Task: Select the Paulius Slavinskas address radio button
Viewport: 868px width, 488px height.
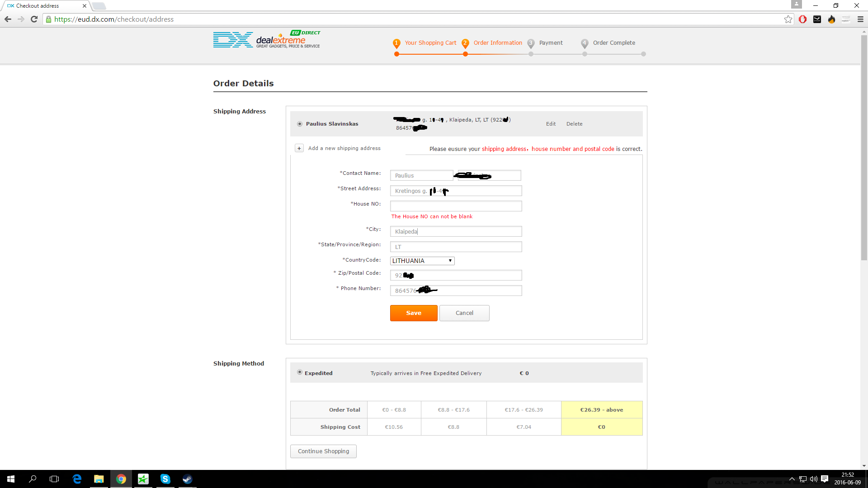Action: tap(300, 124)
